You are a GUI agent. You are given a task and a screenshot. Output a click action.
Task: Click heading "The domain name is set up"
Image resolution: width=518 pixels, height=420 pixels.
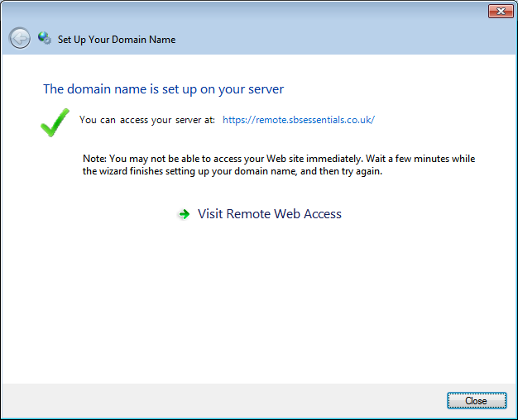click(x=163, y=89)
